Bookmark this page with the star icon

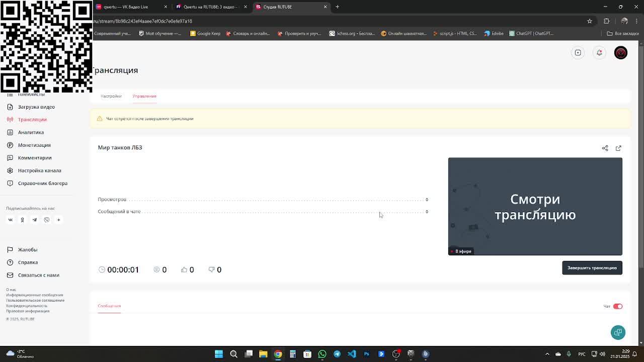590,21
